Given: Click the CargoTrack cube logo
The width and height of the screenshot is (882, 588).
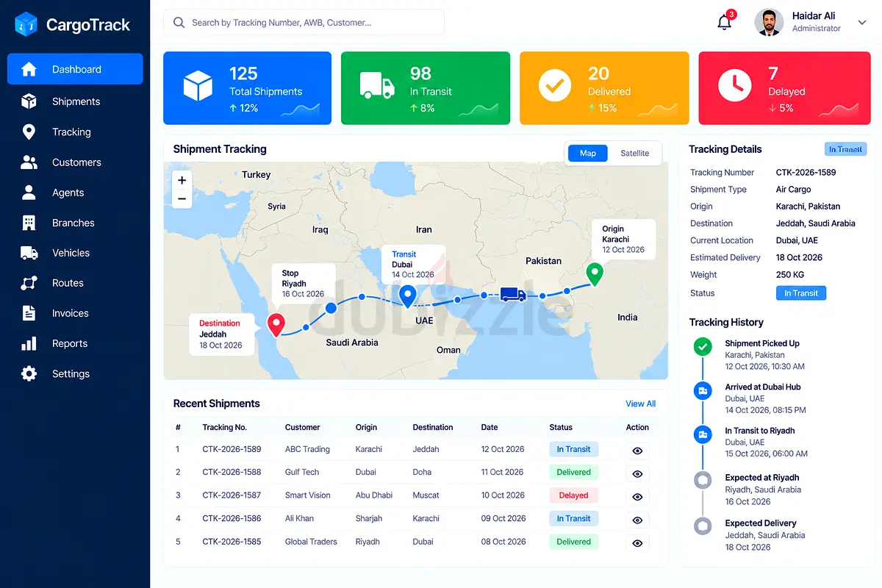Looking at the screenshot, I should pos(26,24).
